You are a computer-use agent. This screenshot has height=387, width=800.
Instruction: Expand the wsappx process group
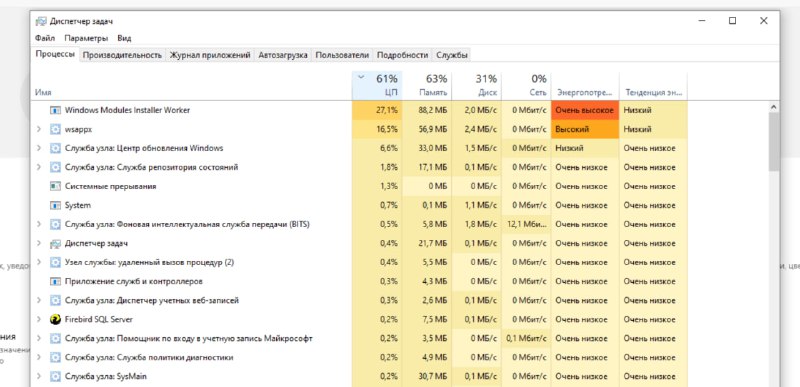[39, 129]
